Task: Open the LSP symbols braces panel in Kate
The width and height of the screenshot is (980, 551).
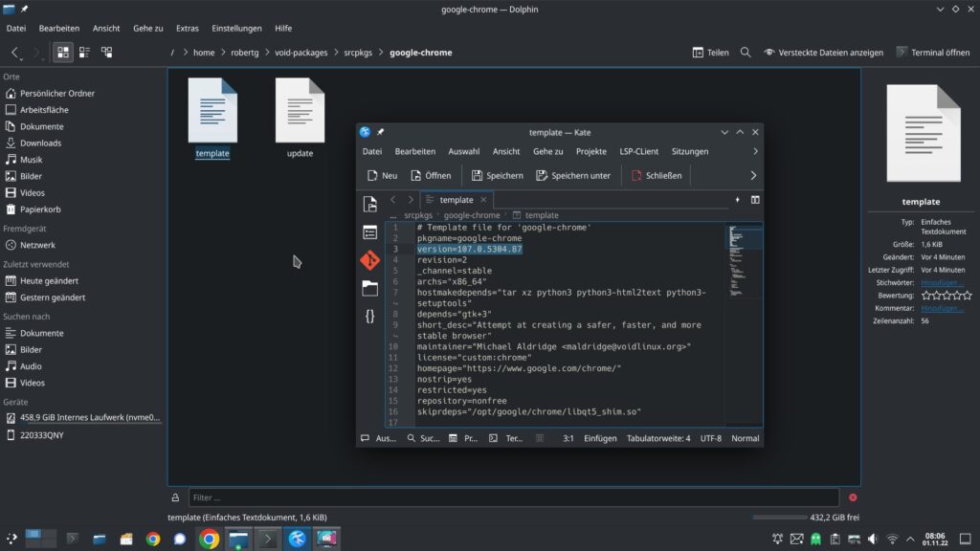Action: click(370, 316)
